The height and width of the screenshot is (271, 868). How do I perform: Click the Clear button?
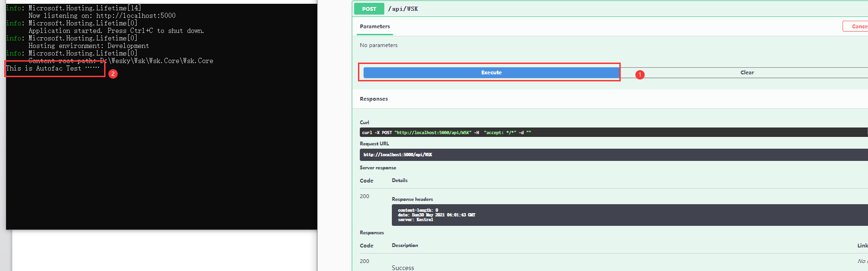(746, 72)
